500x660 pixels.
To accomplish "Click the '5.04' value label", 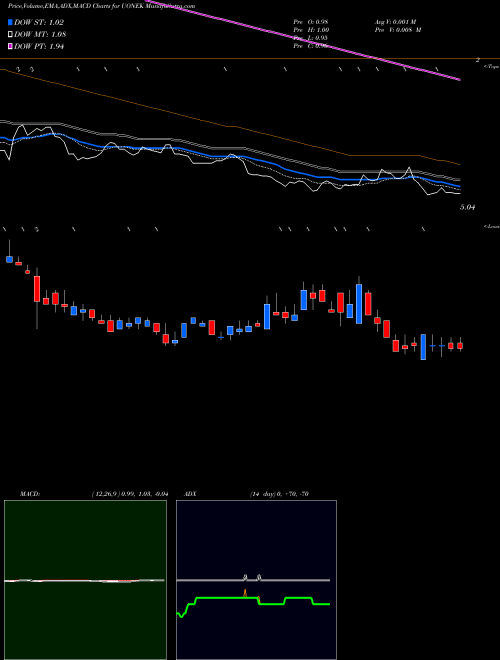I will click(468, 207).
